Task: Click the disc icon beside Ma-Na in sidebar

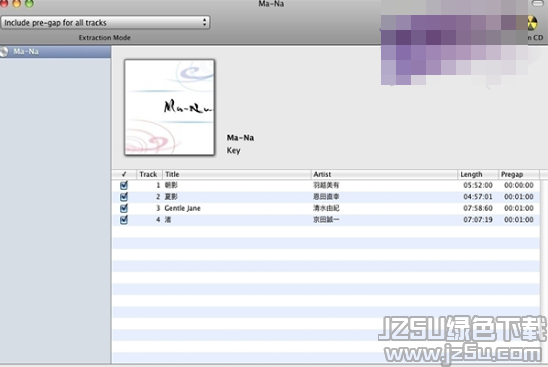Action: (x=4, y=52)
